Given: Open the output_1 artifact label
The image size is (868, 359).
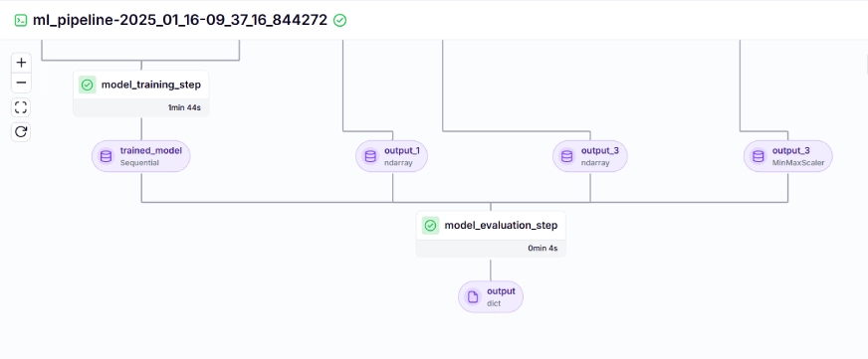Looking at the screenshot, I should coord(402,150).
